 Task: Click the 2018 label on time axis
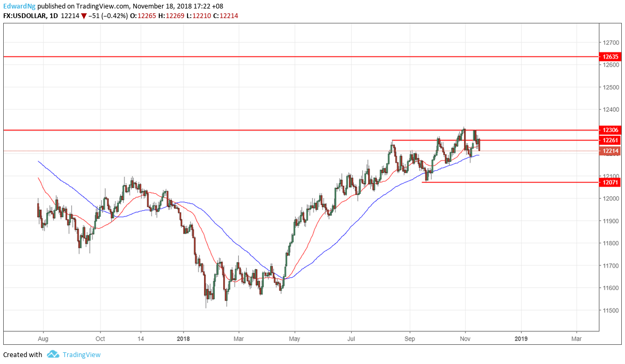(x=183, y=338)
